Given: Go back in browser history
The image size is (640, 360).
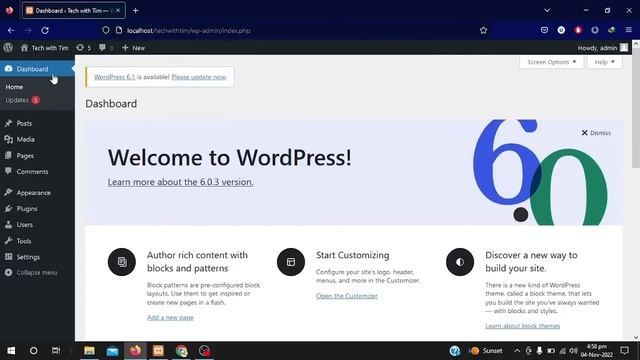Looking at the screenshot, I should click(x=11, y=30).
